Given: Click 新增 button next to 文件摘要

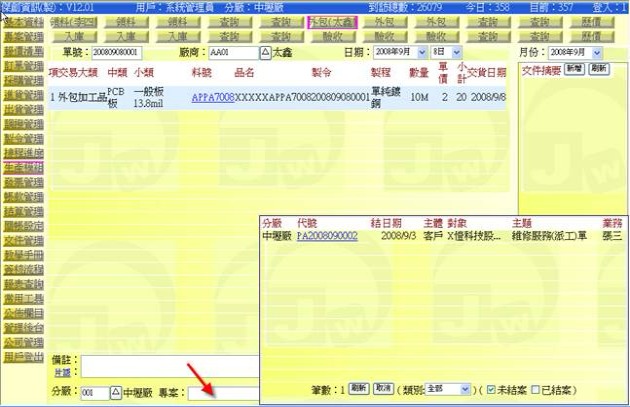Looking at the screenshot, I should pyautogui.click(x=574, y=68).
